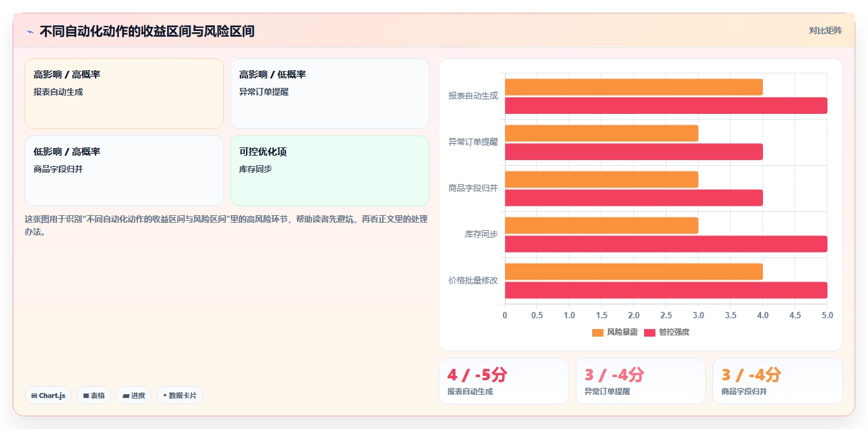Click the 表格 tag chip
The height and width of the screenshot is (429, 868).
click(x=94, y=395)
